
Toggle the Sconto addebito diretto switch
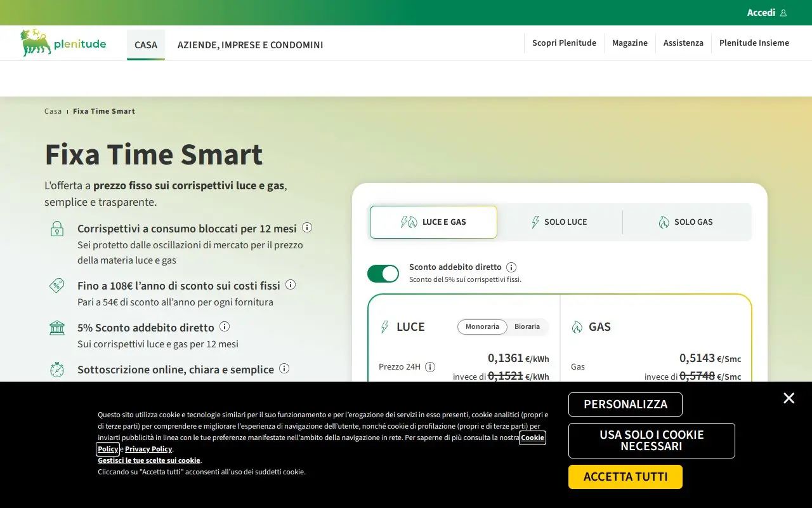[x=383, y=274]
